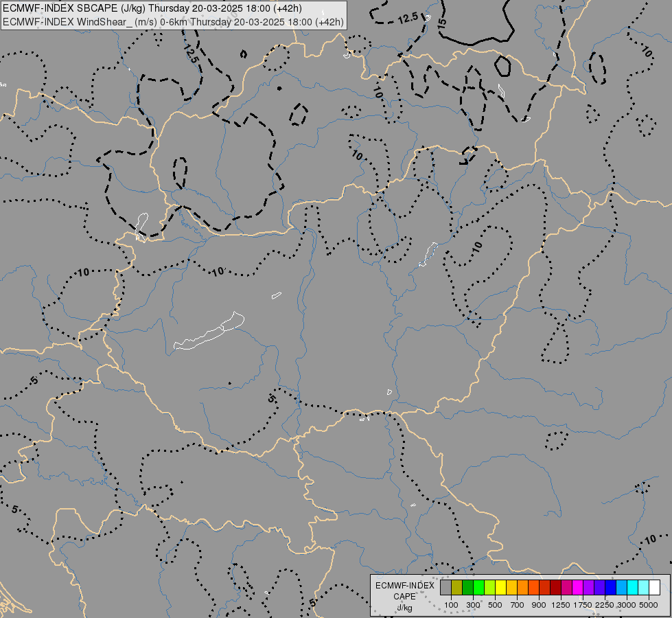Click the pure yellow legend swatch
Screen dimensions: 672x618
point(500,587)
